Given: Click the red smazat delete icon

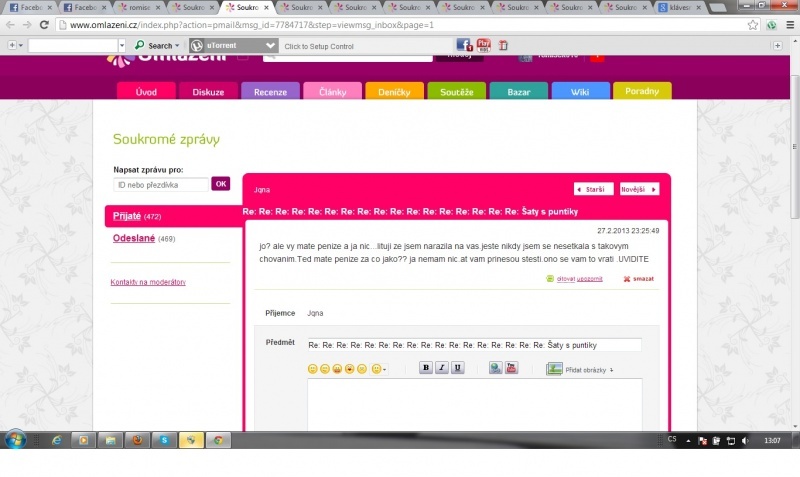Looking at the screenshot, I should [x=627, y=279].
